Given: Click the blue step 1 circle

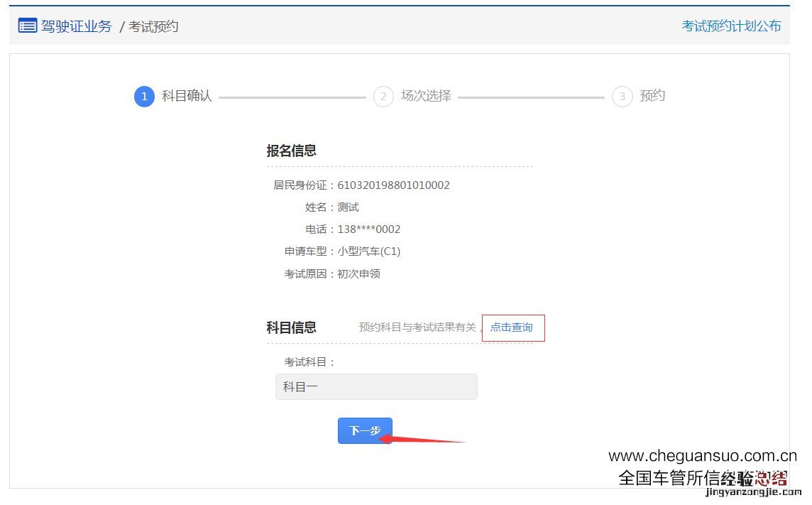Looking at the screenshot, I should 144,97.
